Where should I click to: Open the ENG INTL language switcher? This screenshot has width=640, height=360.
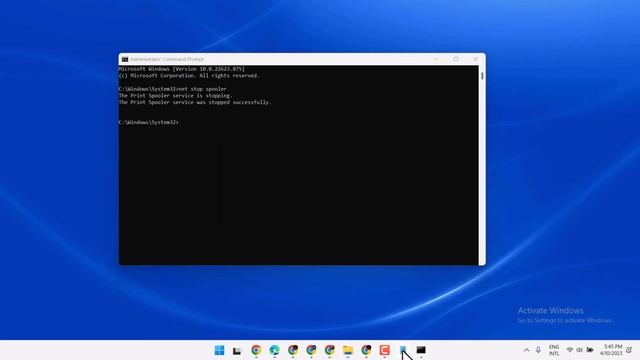click(554, 350)
